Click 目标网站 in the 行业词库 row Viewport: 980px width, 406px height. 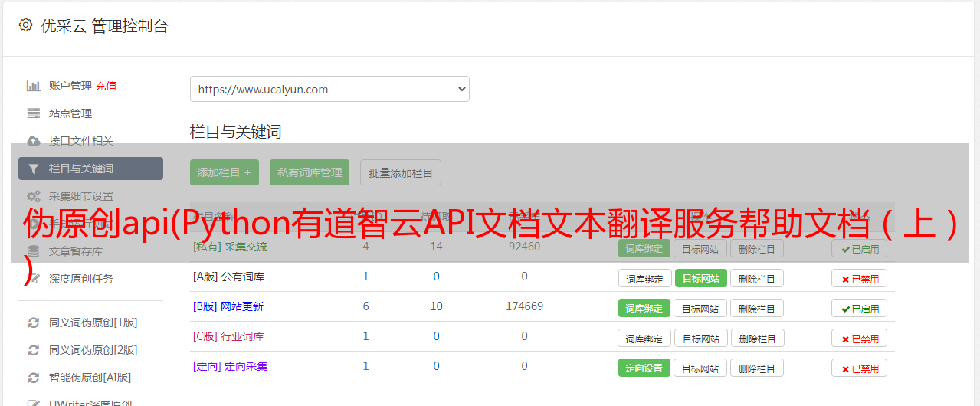tap(700, 338)
